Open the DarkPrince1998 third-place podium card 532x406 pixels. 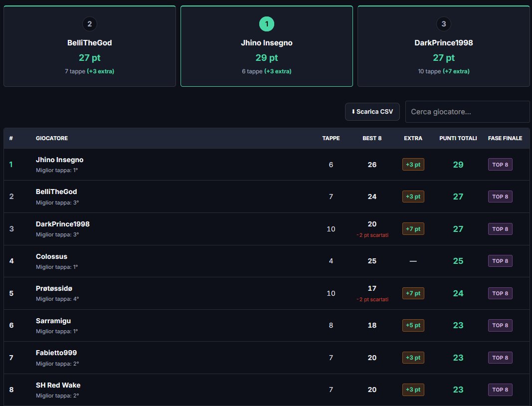click(443, 46)
